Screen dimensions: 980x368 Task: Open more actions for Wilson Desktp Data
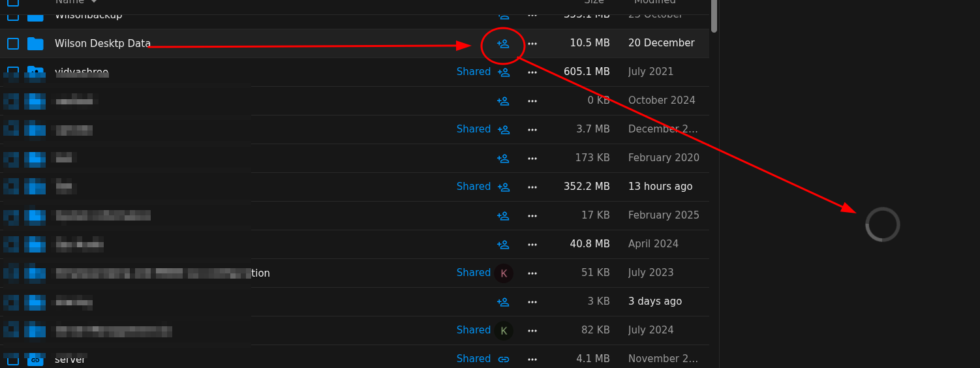[x=532, y=44]
